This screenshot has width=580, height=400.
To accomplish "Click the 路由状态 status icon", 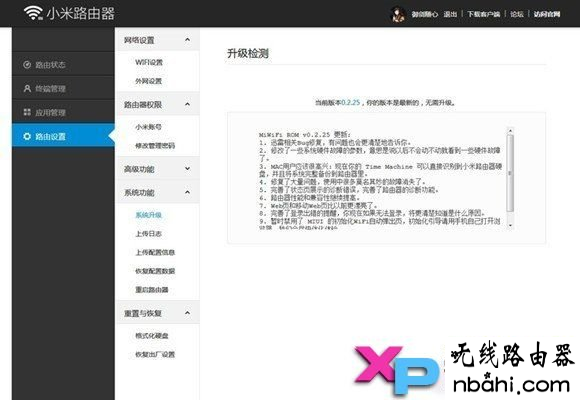I will point(27,65).
